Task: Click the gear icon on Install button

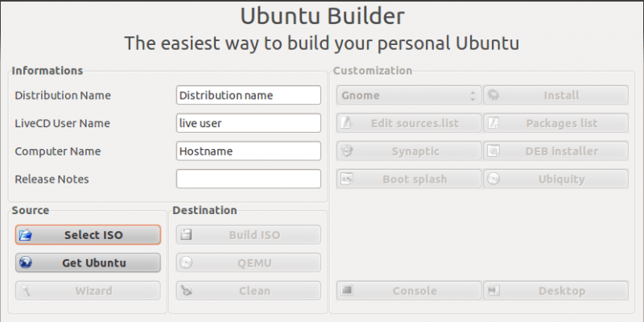Action: 493,95
